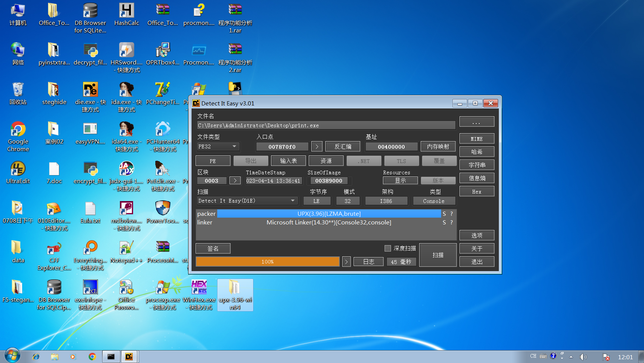Launch the ida.exe shortcut icon
This screenshot has width=644, height=363.
126,97
